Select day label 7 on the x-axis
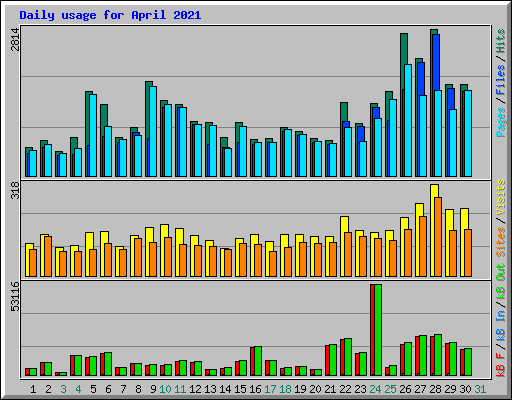The image size is (512, 400). pos(123,389)
